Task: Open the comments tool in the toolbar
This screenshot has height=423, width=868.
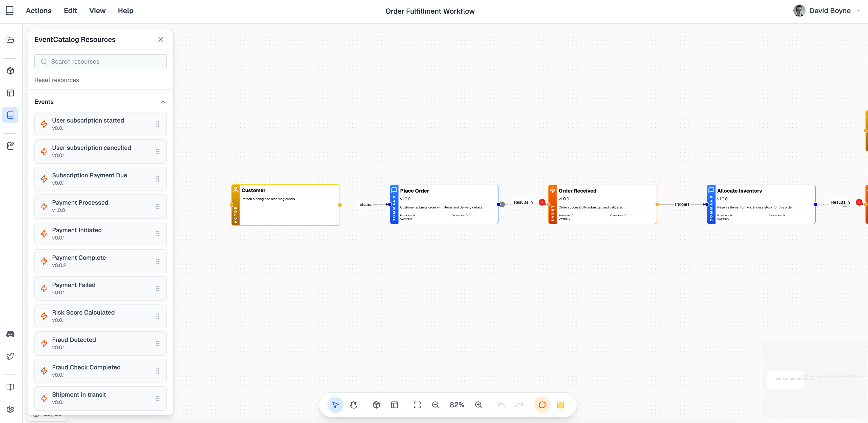Action: 541,405
